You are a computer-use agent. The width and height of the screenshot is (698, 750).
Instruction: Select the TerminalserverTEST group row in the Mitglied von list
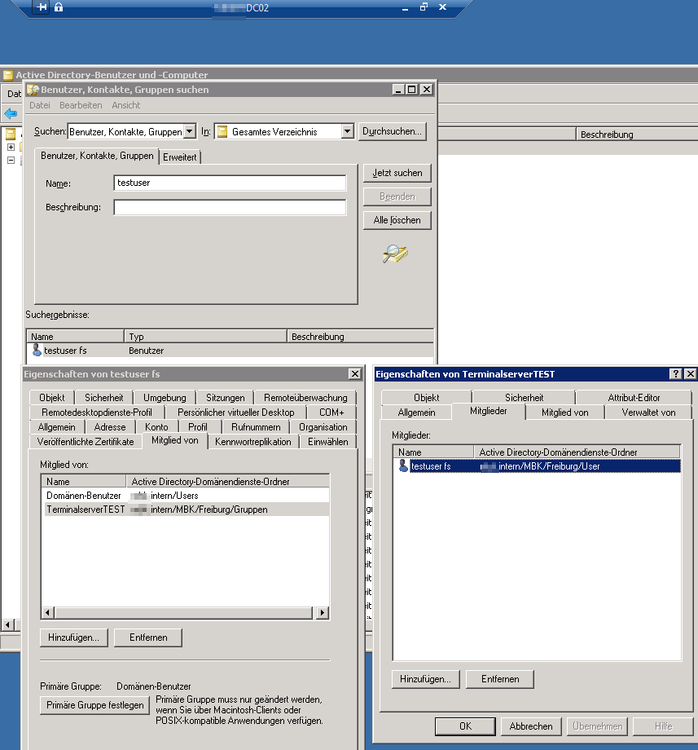86,509
